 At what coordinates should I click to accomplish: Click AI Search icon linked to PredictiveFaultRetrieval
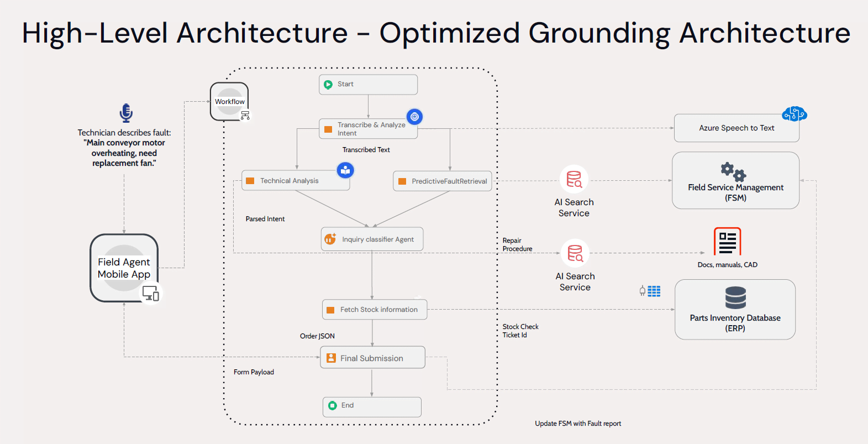(x=574, y=180)
